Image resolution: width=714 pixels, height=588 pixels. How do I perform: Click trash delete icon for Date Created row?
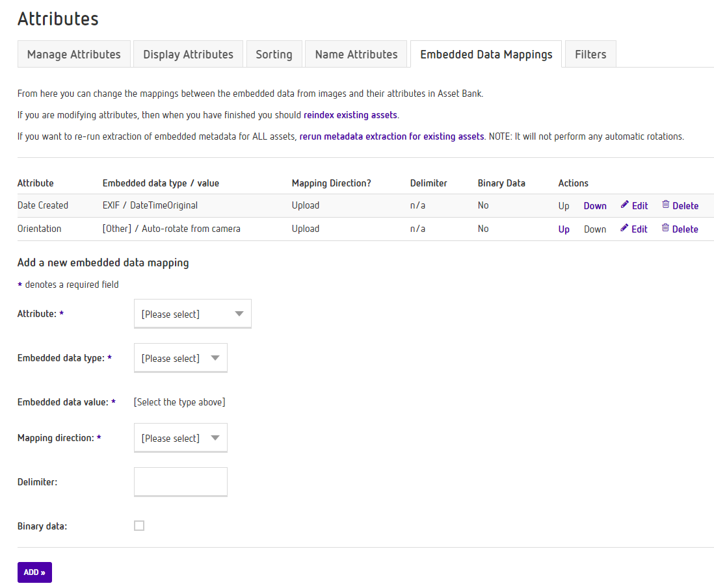click(665, 205)
